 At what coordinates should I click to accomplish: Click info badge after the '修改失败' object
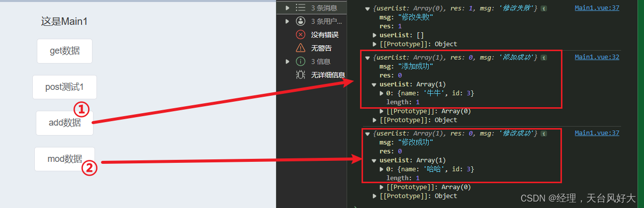point(544,8)
